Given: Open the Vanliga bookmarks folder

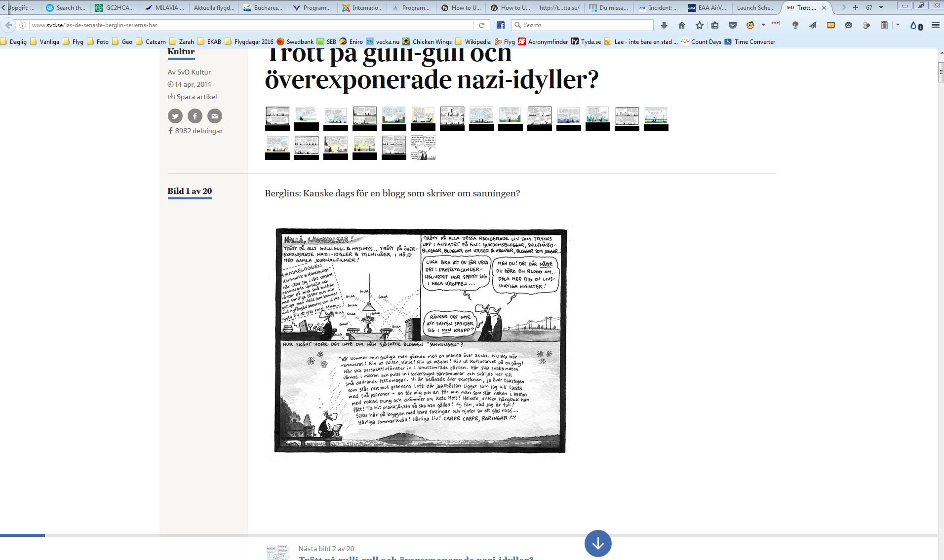Looking at the screenshot, I should point(45,42).
